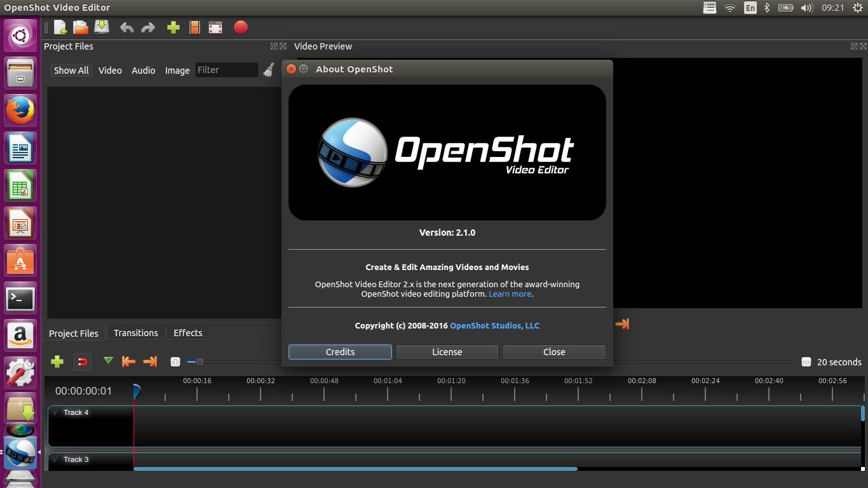Viewport: 868px width, 488px height.
Task: Close the Video Preview dock panel
Action: (864, 46)
